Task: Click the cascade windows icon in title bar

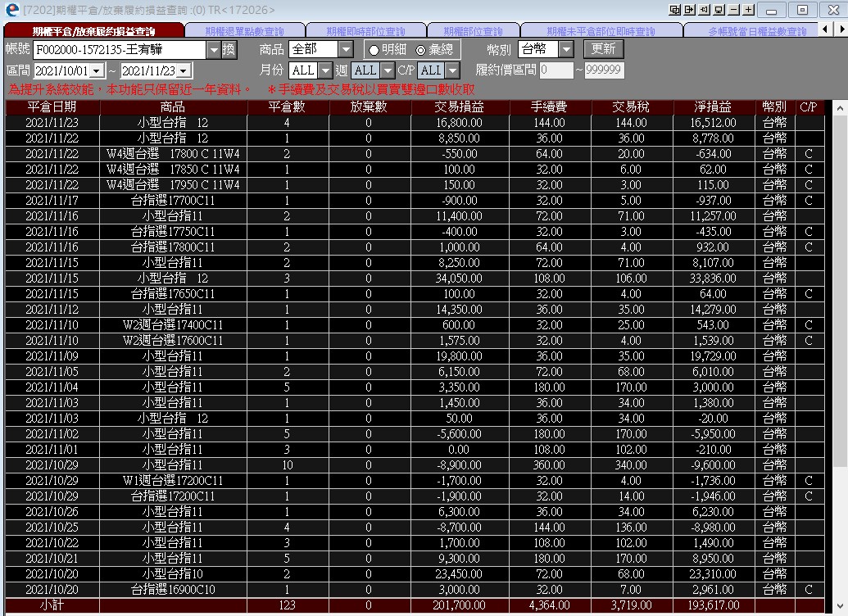Action: pyautogui.click(x=675, y=9)
